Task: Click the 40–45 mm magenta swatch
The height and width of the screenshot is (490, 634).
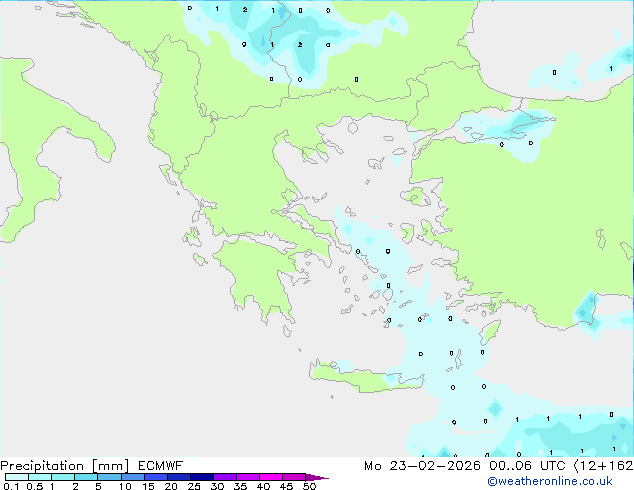Action: [271, 477]
